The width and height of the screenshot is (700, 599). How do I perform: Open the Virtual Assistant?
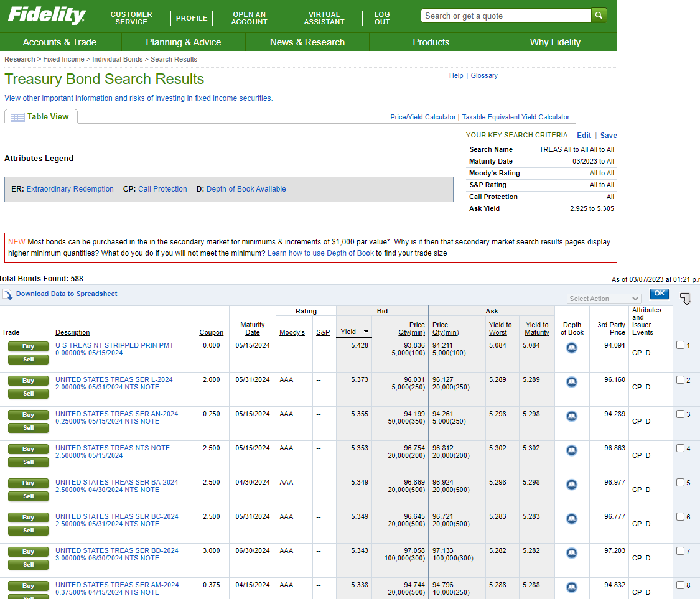tap(324, 18)
